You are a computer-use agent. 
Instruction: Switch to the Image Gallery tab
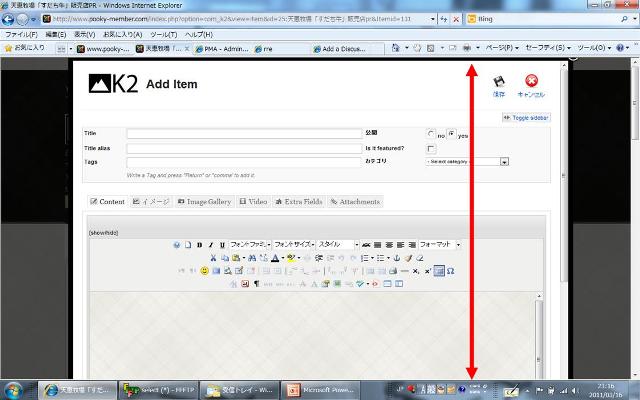204,202
